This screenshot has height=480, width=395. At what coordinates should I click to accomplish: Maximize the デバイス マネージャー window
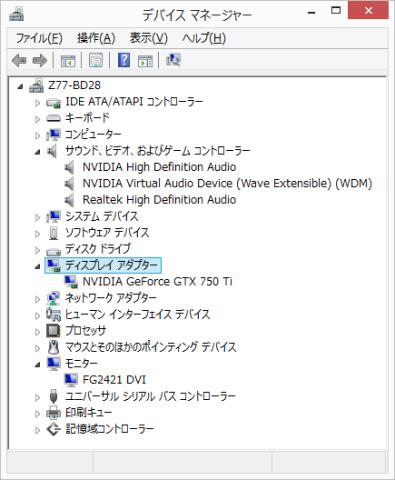pyautogui.click(x=336, y=11)
